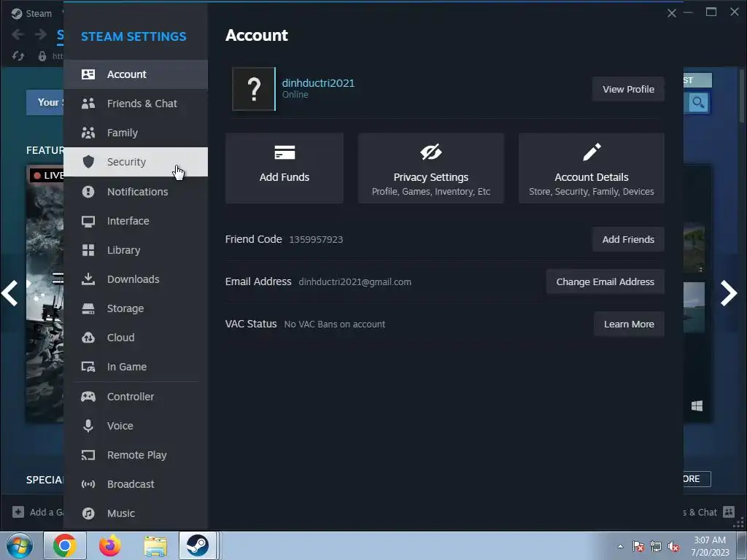
Task: Select the Interface section
Action: point(135,221)
